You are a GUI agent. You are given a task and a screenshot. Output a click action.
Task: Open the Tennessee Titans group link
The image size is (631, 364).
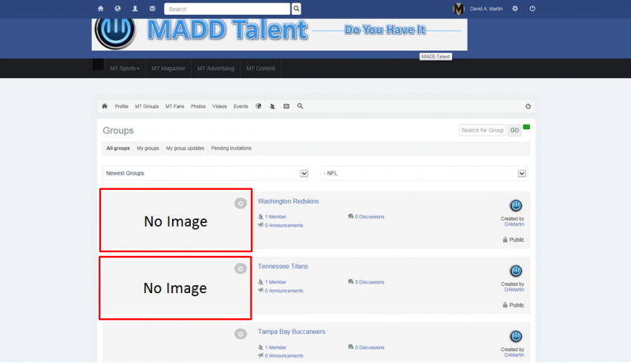pyautogui.click(x=283, y=266)
